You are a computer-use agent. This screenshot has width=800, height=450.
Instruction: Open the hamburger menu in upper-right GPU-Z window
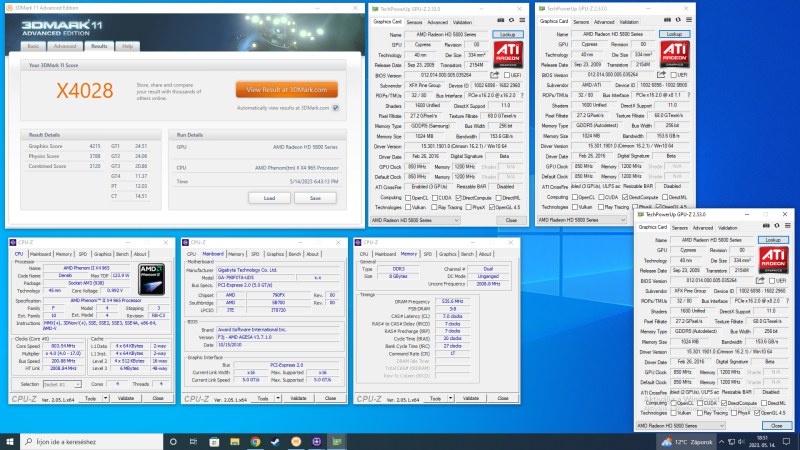coord(689,20)
